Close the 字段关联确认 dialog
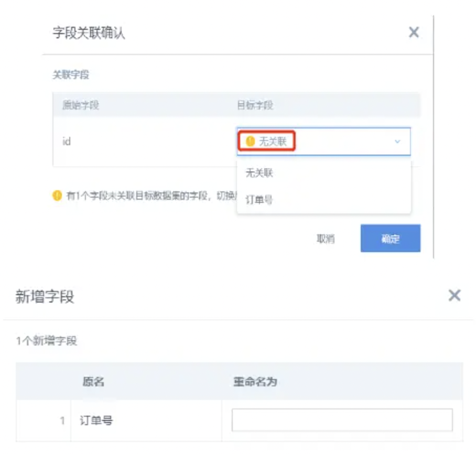476x454 pixels. point(414,32)
